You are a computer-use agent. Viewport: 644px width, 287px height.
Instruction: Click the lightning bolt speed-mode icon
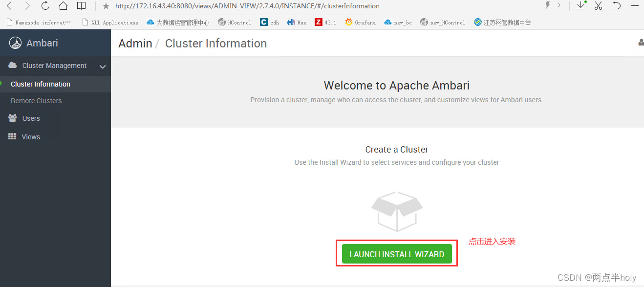[x=548, y=5]
